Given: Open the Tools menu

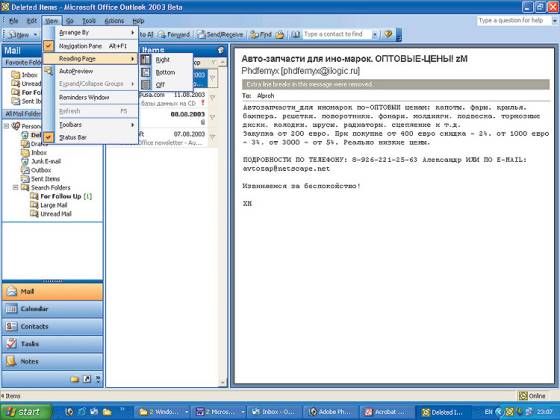Looking at the screenshot, I should point(89,21).
